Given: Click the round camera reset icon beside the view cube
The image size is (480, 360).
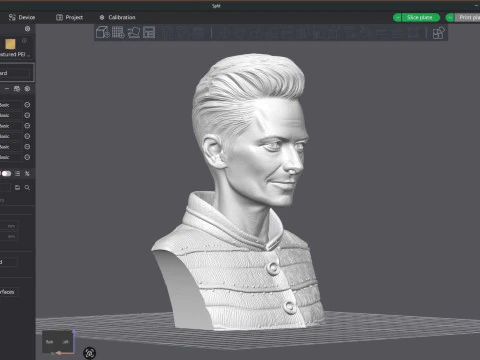Looking at the screenshot, I should click(90, 353).
